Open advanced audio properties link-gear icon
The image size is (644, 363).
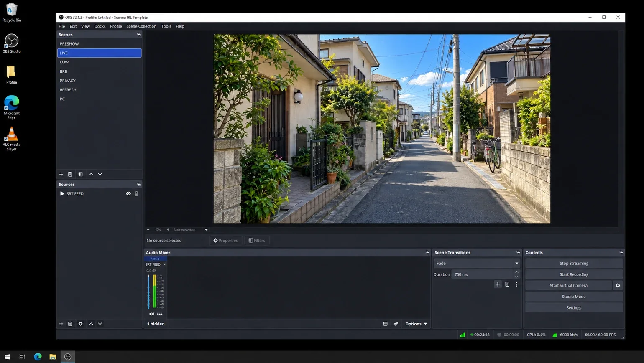(x=396, y=324)
